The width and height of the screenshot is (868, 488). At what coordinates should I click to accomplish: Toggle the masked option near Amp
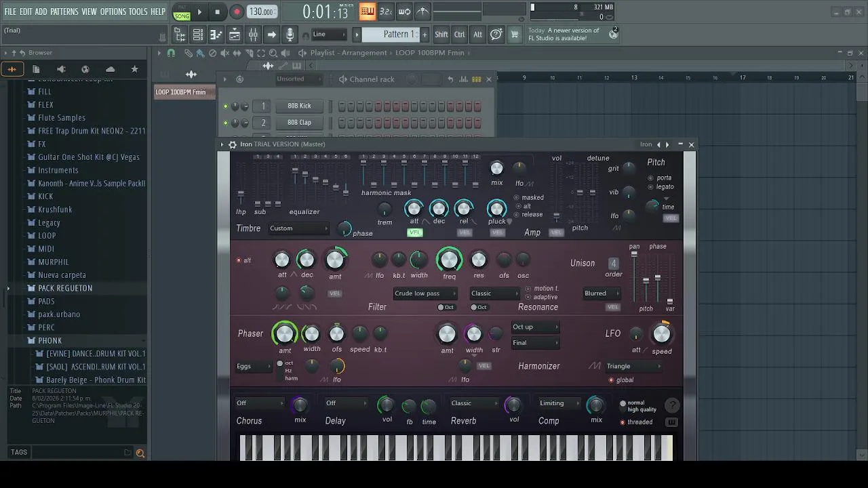(517, 198)
